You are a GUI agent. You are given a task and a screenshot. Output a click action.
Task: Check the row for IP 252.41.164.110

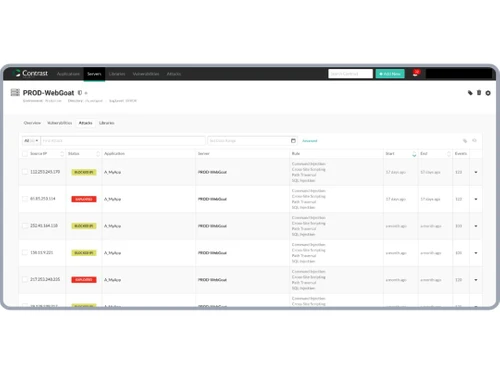click(x=25, y=226)
